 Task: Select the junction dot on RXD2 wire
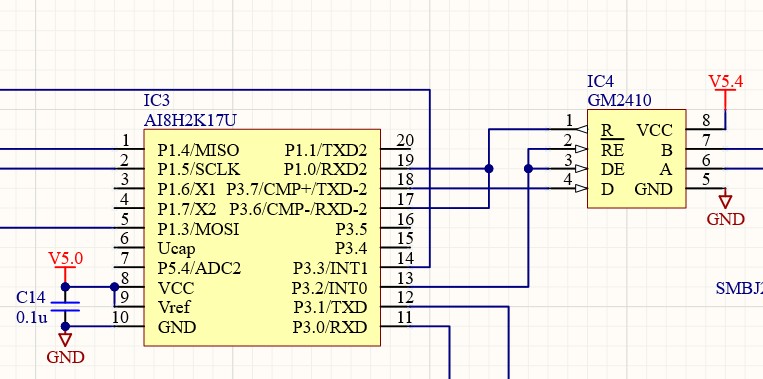(489, 169)
